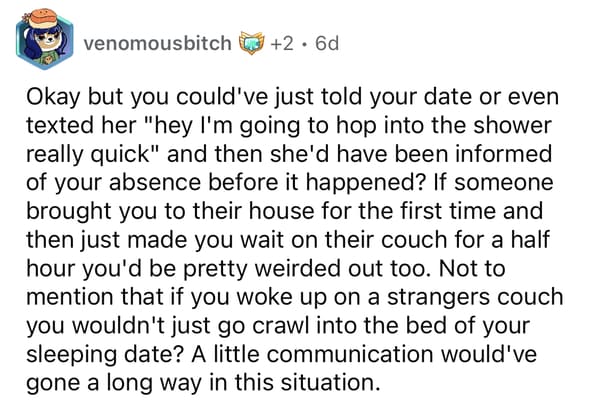Open the venomousbitch username link
599x401 pixels.
157,43
